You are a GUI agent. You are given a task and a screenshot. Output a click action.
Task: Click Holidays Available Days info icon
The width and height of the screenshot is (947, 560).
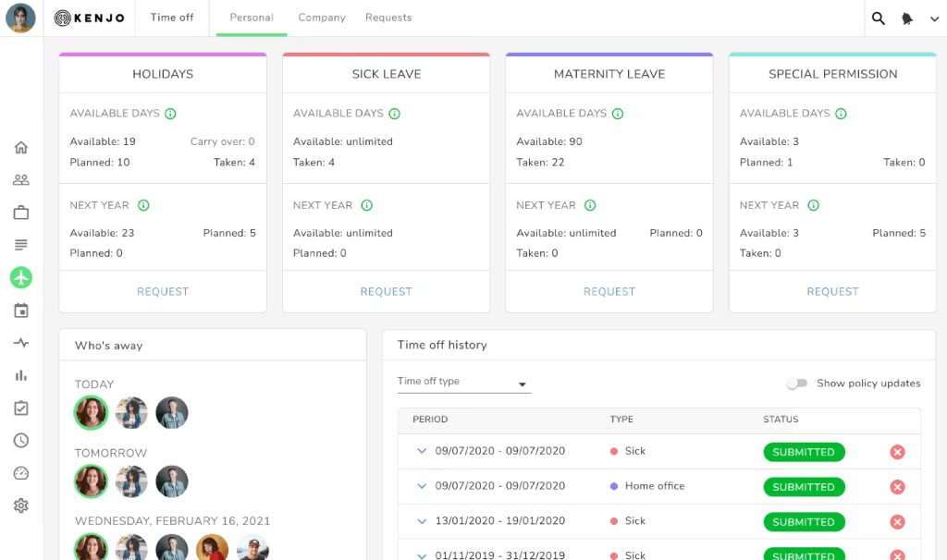[170, 114]
